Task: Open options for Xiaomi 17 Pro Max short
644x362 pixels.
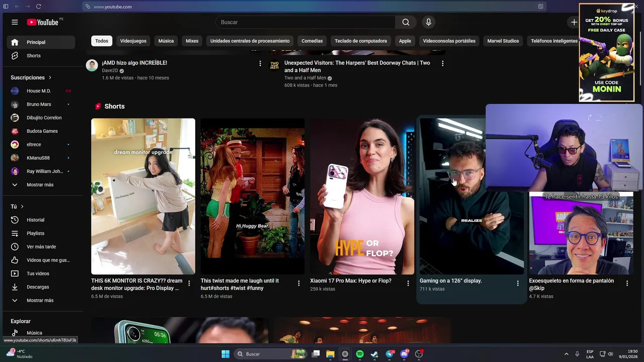Action: pyautogui.click(x=408, y=284)
